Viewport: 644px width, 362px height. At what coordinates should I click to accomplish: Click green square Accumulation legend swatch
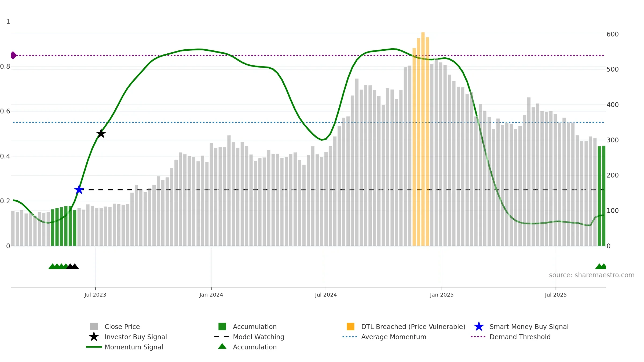click(222, 327)
